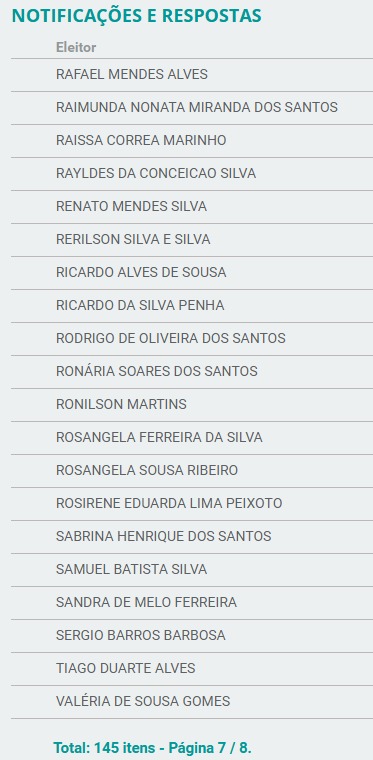Choose SERGIO BARROS BARBOSA entry
Screen dimensions: 373x760
pos(192,635)
